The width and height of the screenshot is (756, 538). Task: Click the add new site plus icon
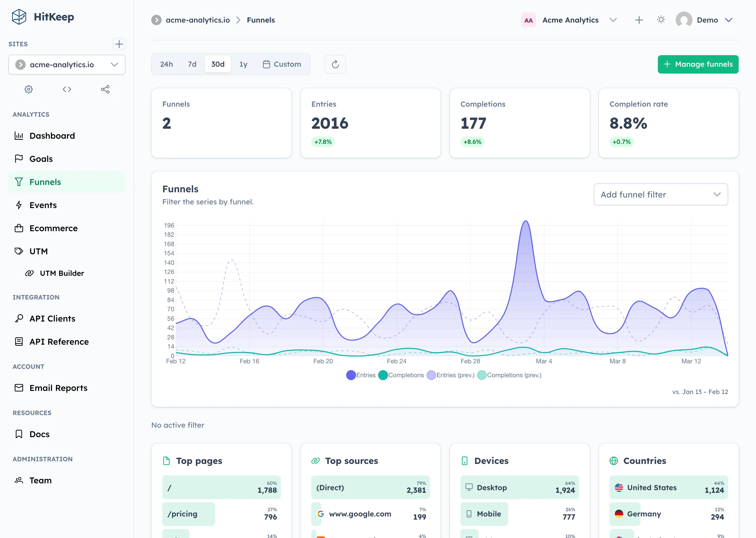tap(119, 44)
